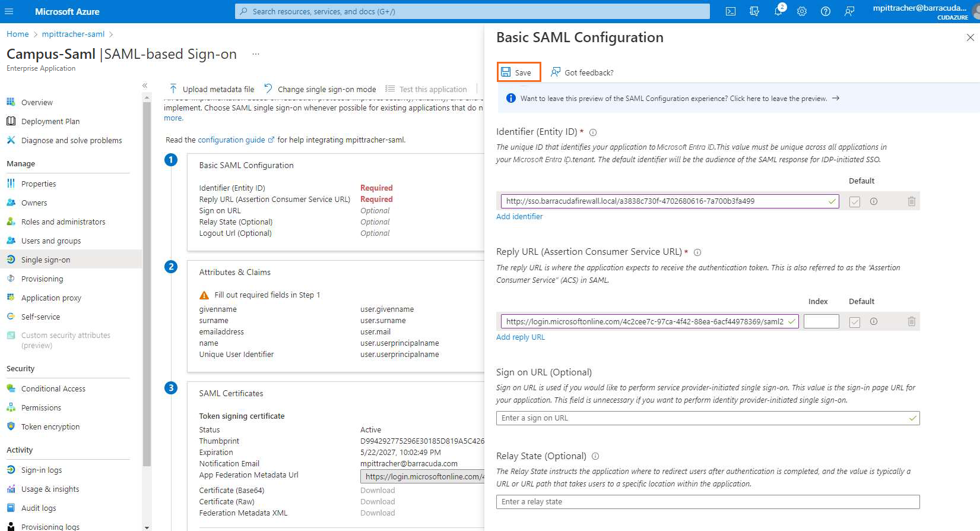Viewport: 980px width, 531px height.
Task: Click Change single sign-on mode
Action: pyautogui.click(x=321, y=89)
